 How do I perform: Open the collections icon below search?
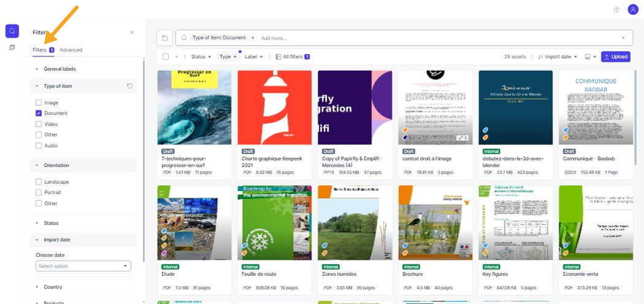point(12,48)
